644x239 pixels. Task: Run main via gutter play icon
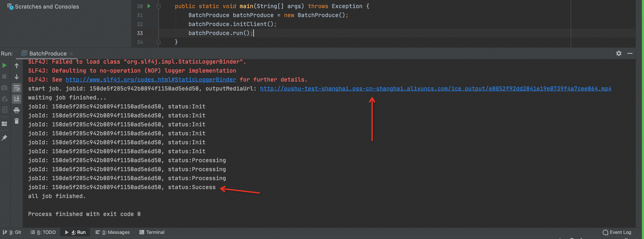coord(149,6)
